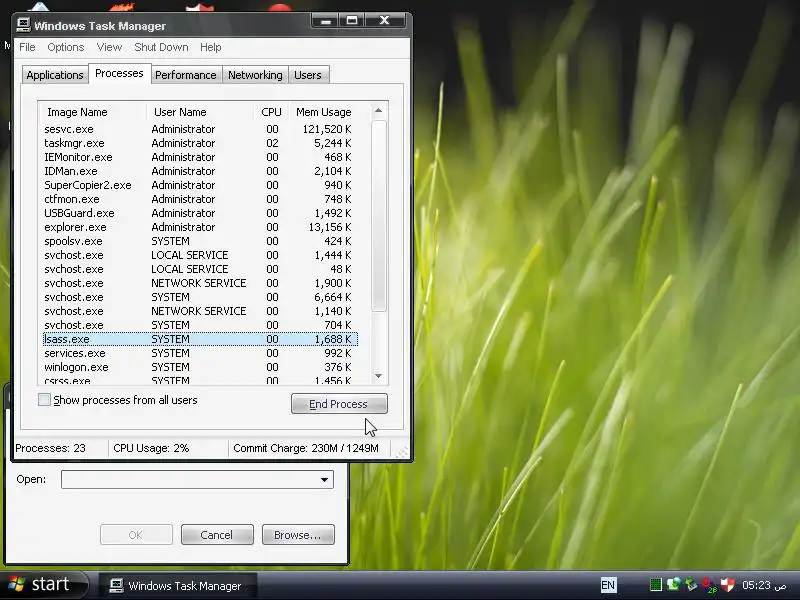Select the USBGuard.exe process row
Image resolution: width=800 pixels, height=600 pixels.
[x=200, y=213]
